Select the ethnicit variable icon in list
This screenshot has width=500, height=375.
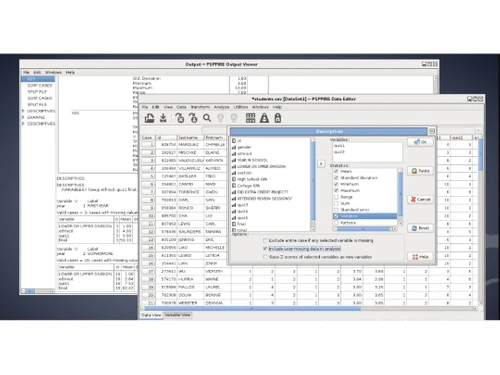[x=234, y=153]
